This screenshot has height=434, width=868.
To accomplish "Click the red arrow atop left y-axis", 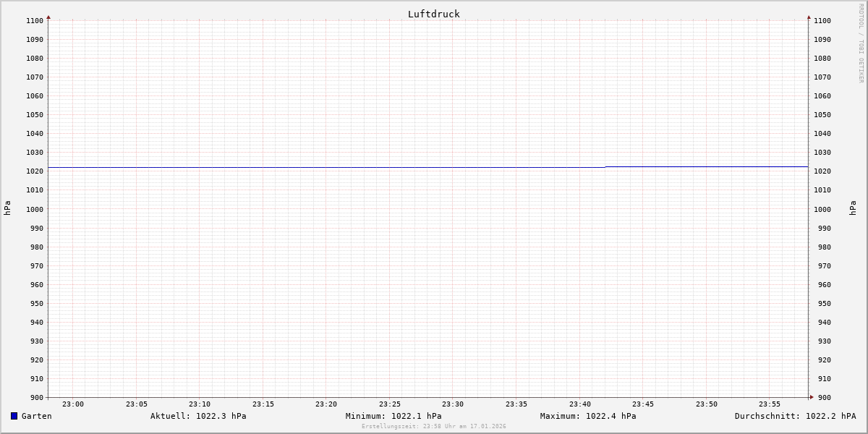I will tap(48, 17).
